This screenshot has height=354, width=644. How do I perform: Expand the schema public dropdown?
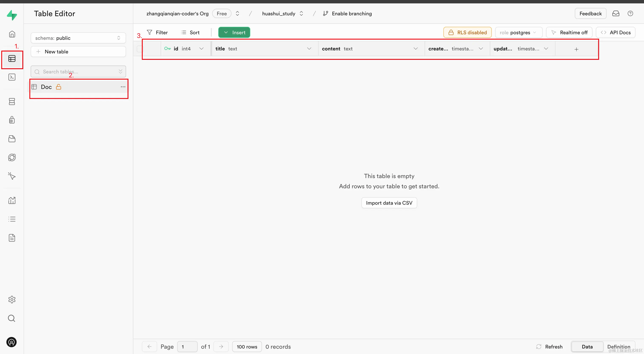point(78,38)
